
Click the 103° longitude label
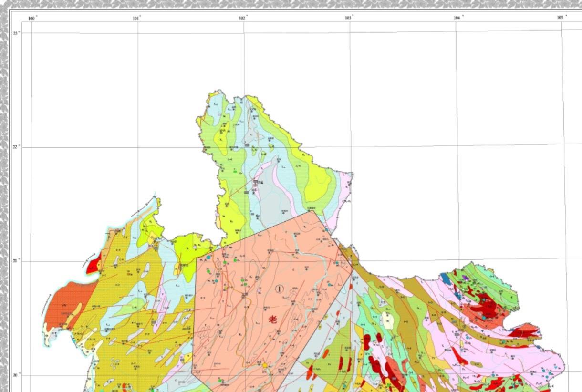(349, 17)
